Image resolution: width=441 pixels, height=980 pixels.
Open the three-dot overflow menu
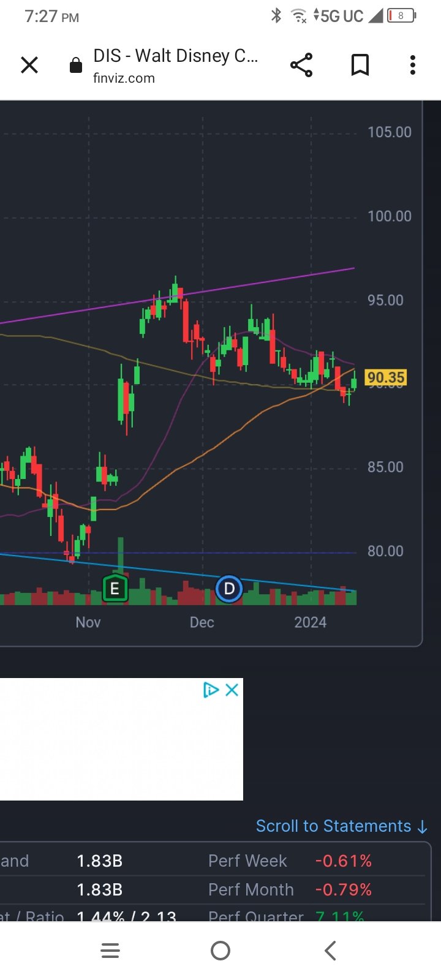click(413, 65)
